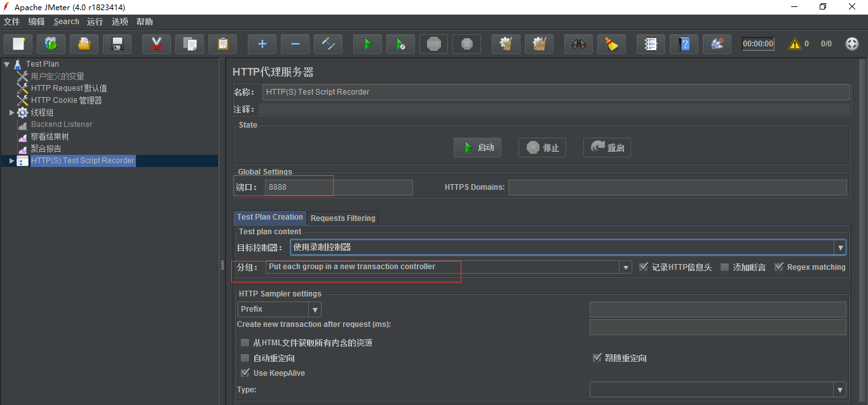This screenshot has width=868, height=405.
Task: Save the test plan with floppy icon
Action: tap(117, 44)
